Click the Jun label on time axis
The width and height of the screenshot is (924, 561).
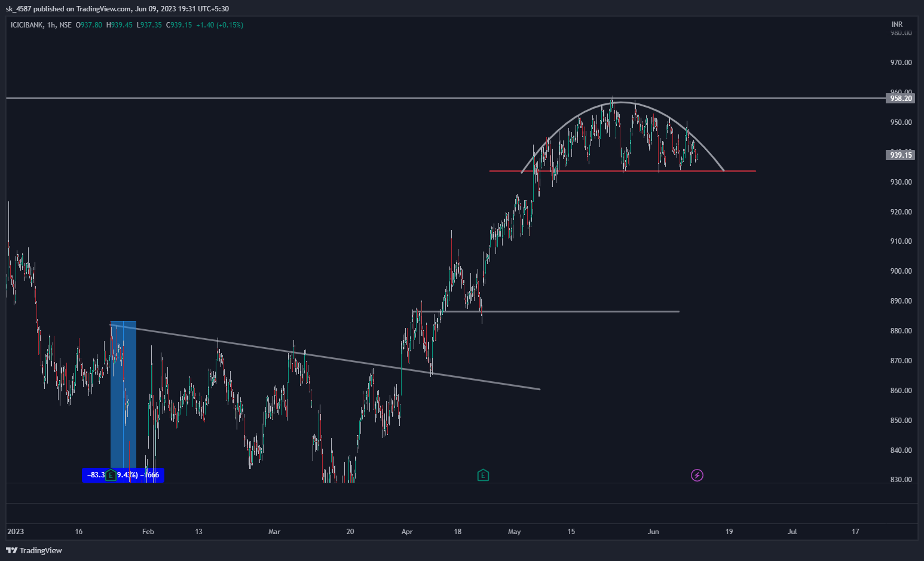pos(653,532)
